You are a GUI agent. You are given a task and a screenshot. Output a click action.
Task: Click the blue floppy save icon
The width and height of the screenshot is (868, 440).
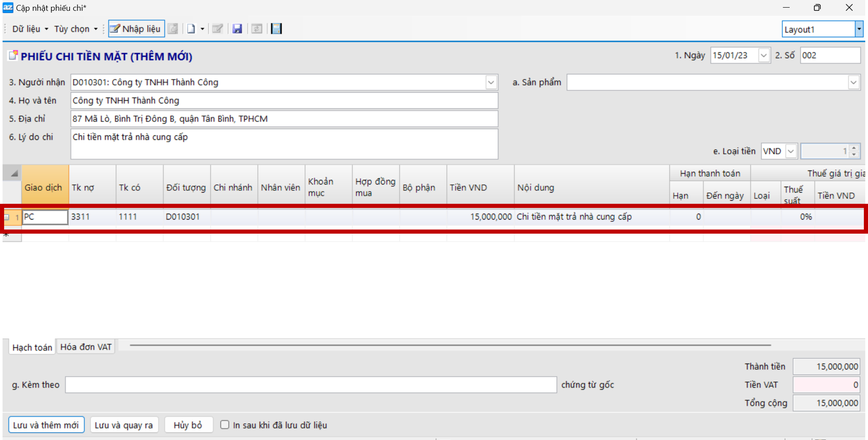click(237, 29)
